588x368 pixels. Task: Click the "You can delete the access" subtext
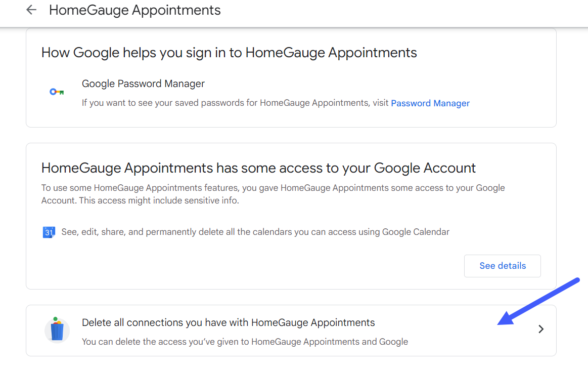(245, 342)
